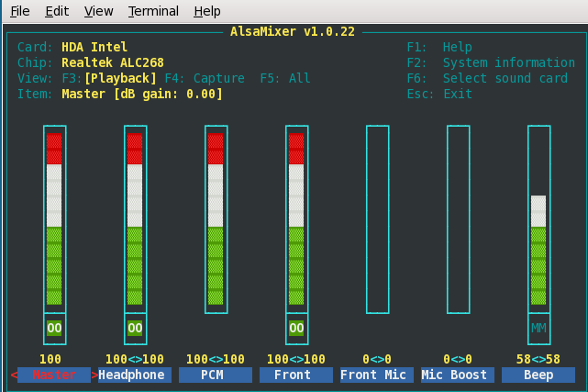Click the Front value 100<>100
588x392 pixels.
point(296,359)
